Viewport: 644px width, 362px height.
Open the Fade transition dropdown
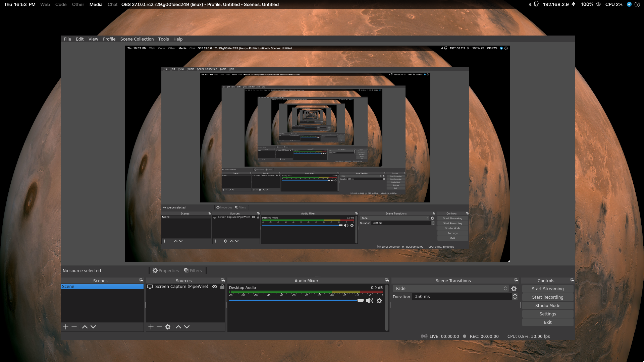point(505,288)
